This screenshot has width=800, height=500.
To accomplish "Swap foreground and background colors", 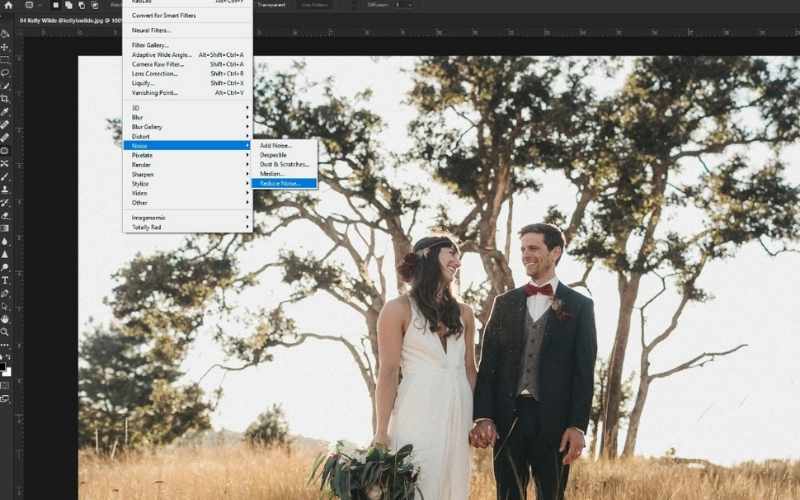I will point(8,357).
